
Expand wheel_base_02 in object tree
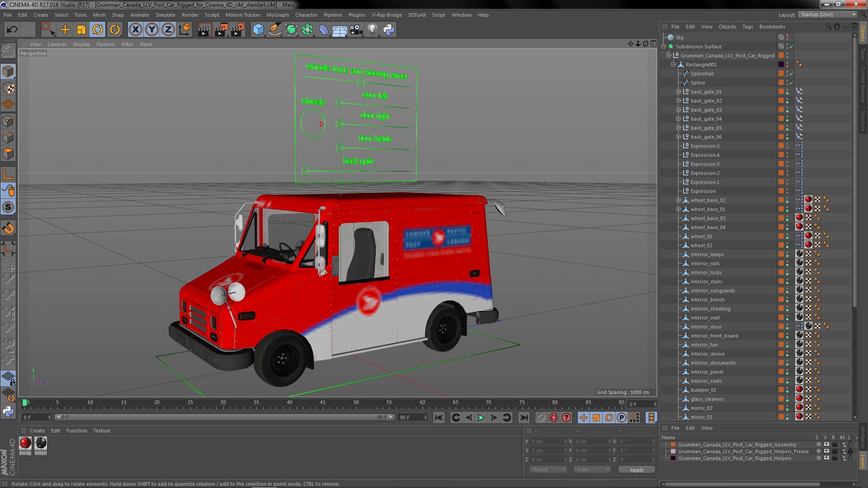click(678, 200)
